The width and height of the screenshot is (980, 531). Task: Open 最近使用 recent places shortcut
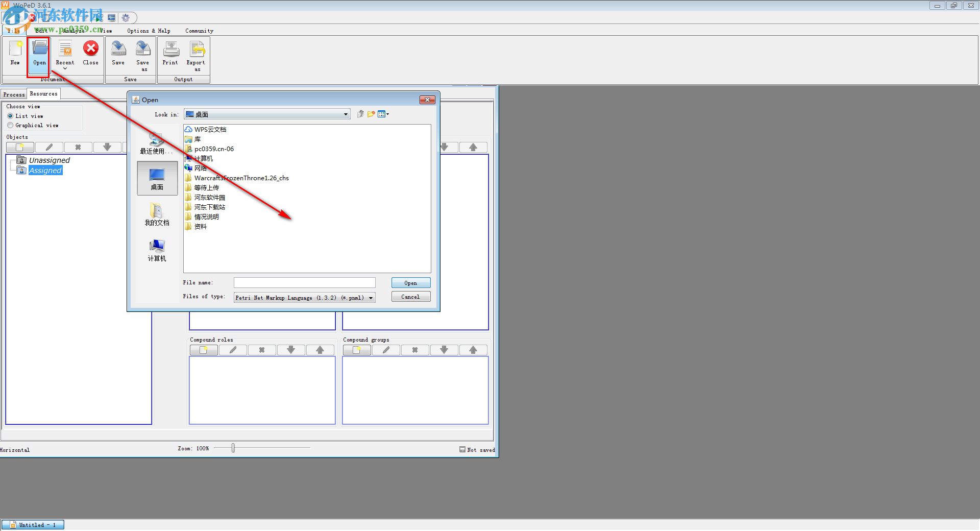point(157,143)
